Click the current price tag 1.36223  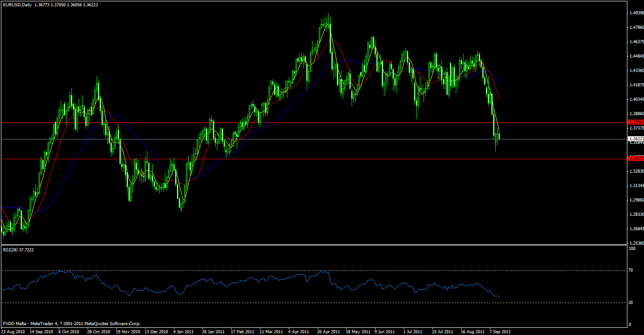635,138
